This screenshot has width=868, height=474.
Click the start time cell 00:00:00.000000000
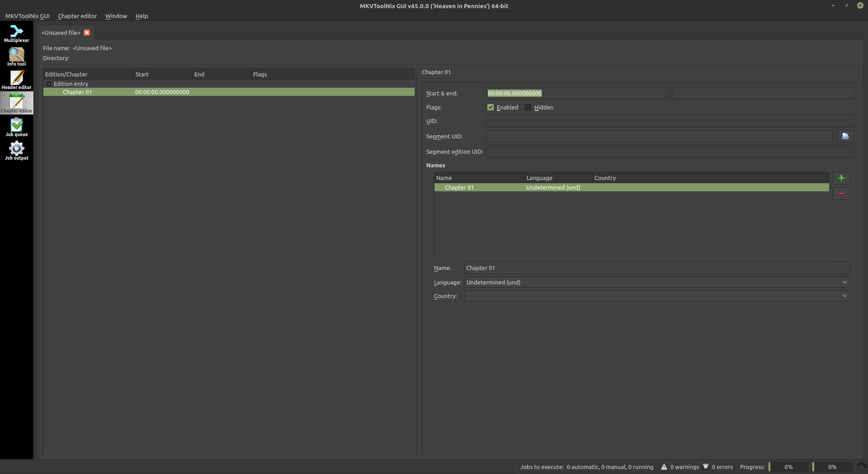(x=162, y=92)
